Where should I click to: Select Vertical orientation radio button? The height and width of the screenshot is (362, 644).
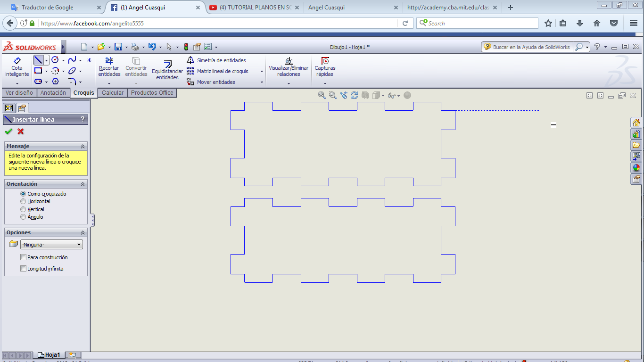(23, 209)
